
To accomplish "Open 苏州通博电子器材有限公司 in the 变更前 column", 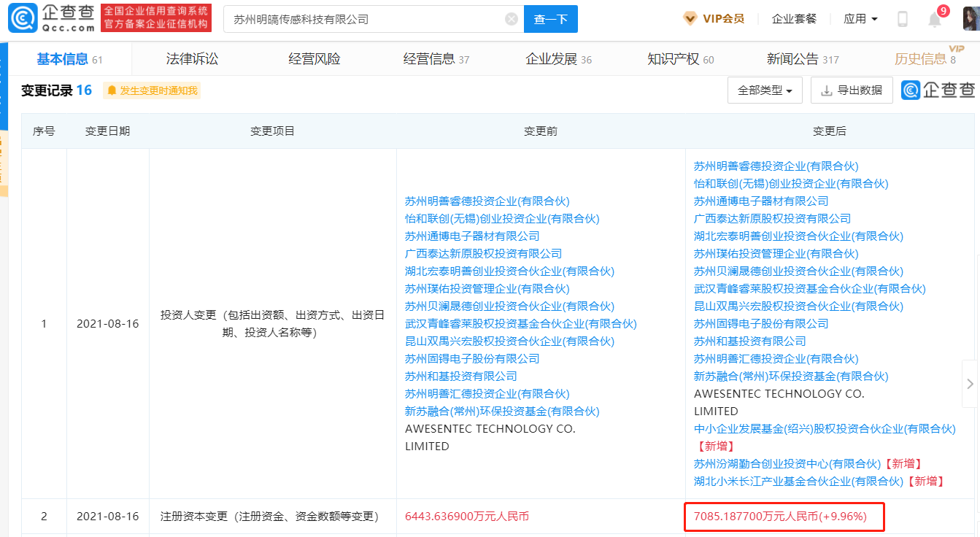I will click(472, 236).
